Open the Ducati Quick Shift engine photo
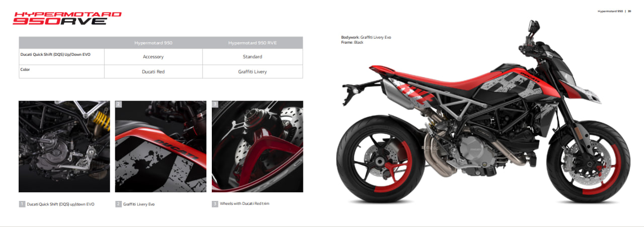This screenshot has width=644, height=227. (64, 147)
